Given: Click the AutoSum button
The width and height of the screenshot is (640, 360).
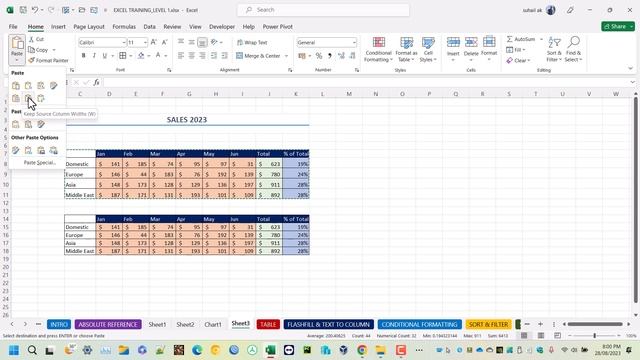Looking at the screenshot, I should pos(521,39).
